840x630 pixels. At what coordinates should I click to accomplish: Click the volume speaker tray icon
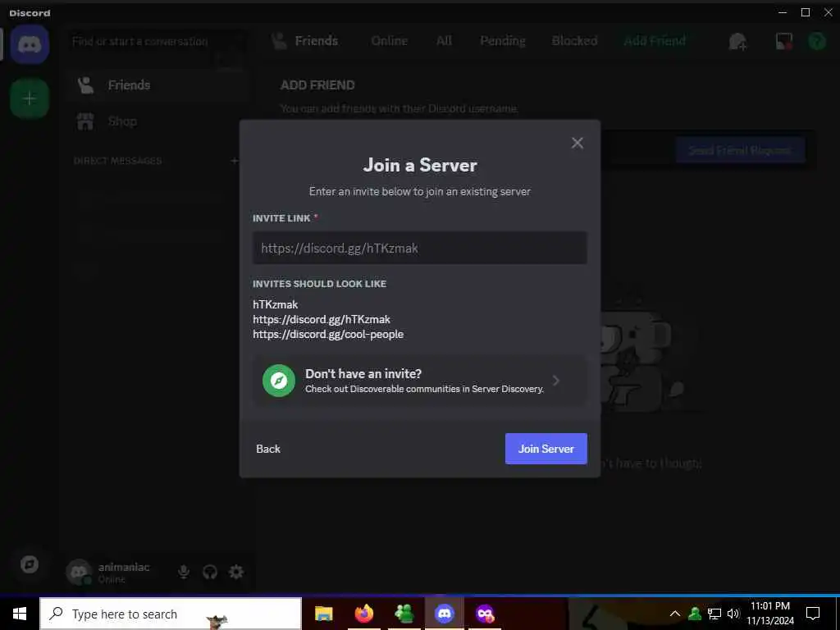[733, 614]
